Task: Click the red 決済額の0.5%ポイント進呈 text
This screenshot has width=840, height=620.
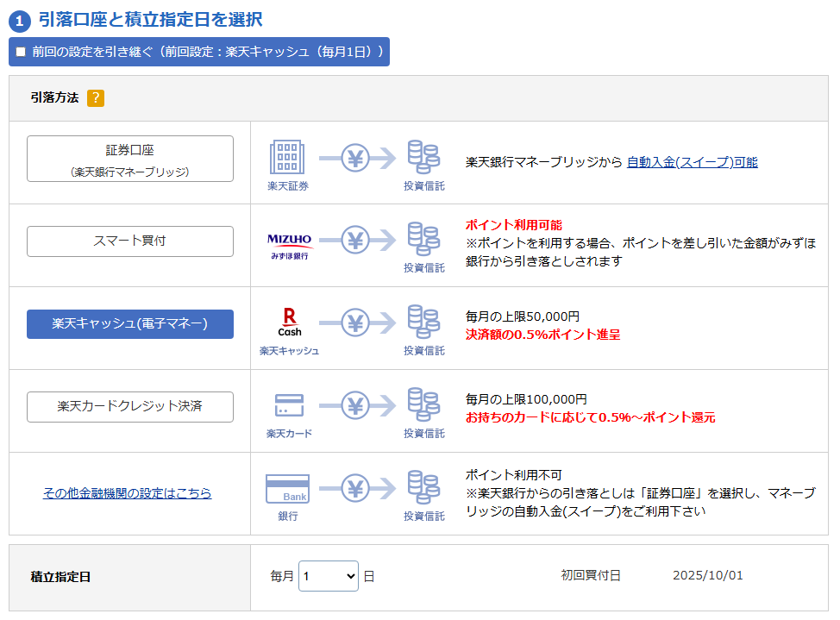Action: 542,335
